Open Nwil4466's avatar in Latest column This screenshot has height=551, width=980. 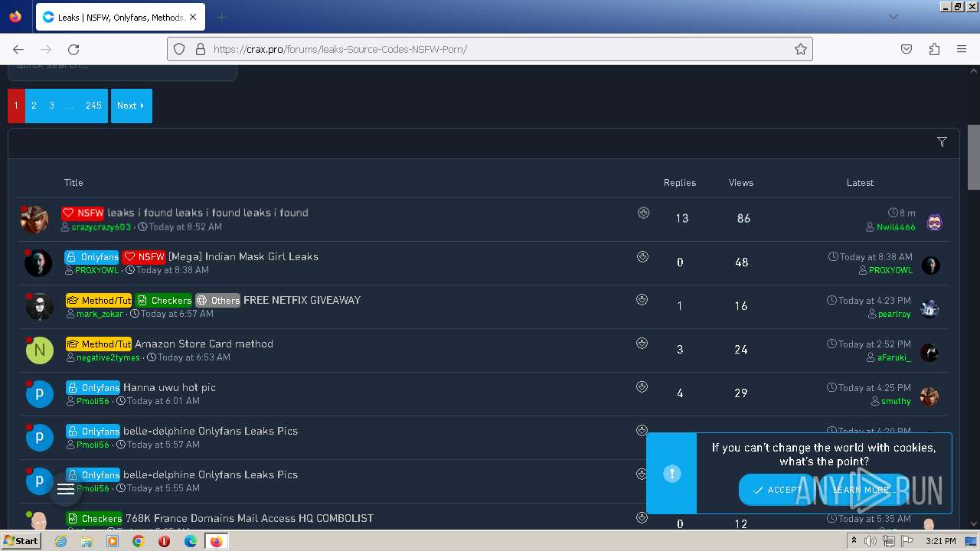(x=935, y=222)
